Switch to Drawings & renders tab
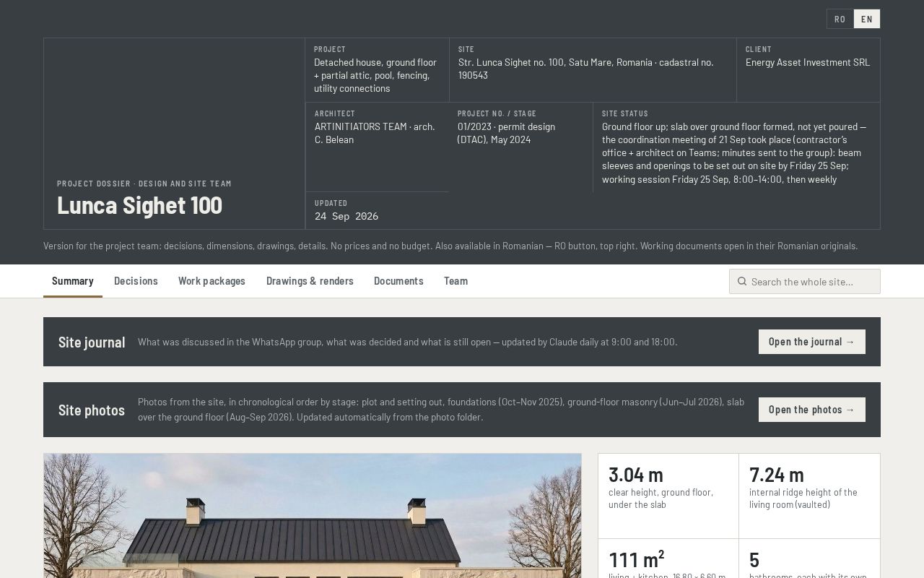 pyautogui.click(x=310, y=281)
